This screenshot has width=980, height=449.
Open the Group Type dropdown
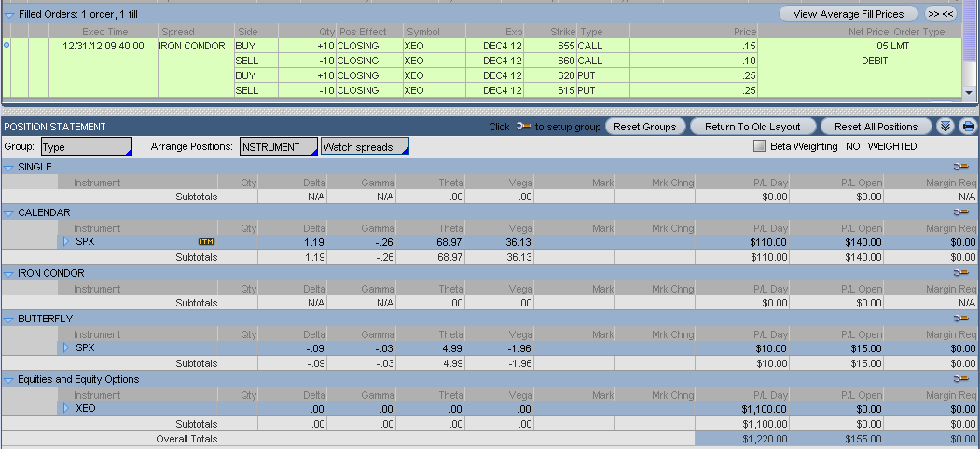click(x=86, y=147)
